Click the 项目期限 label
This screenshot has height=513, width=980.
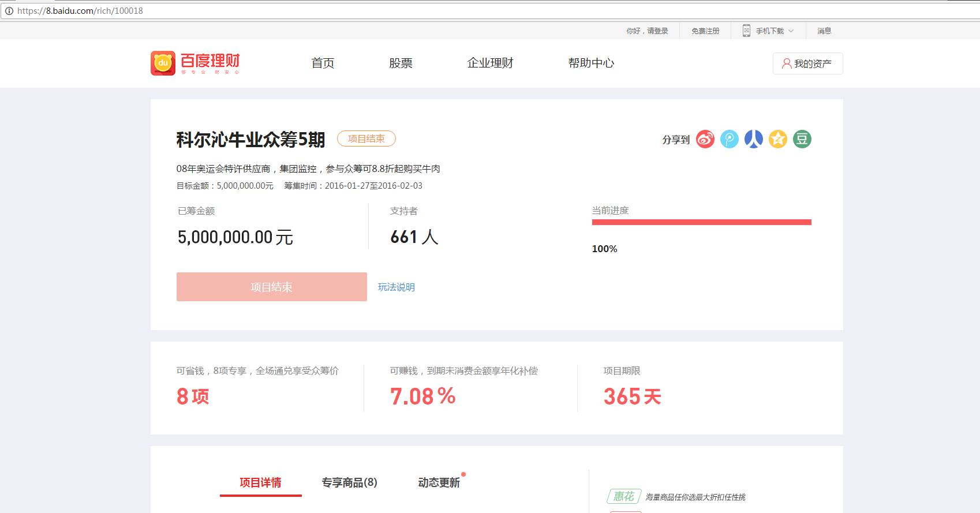coord(622,371)
